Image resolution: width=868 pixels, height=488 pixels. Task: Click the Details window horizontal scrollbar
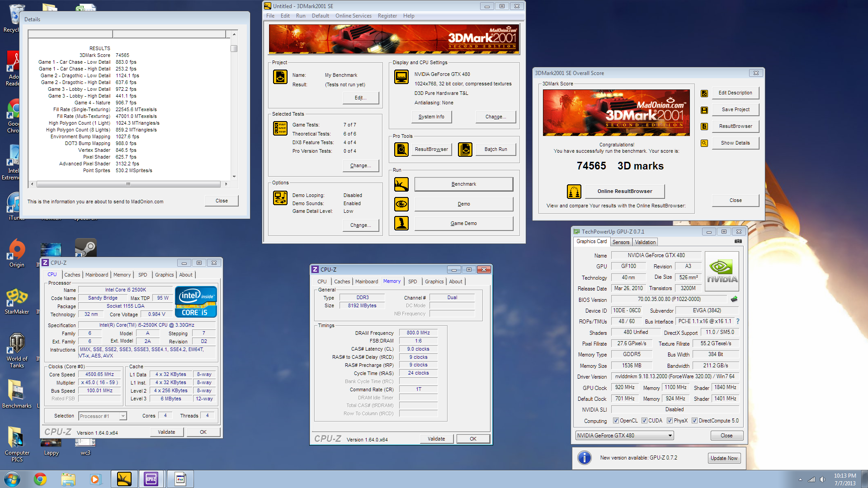click(x=128, y=184)
